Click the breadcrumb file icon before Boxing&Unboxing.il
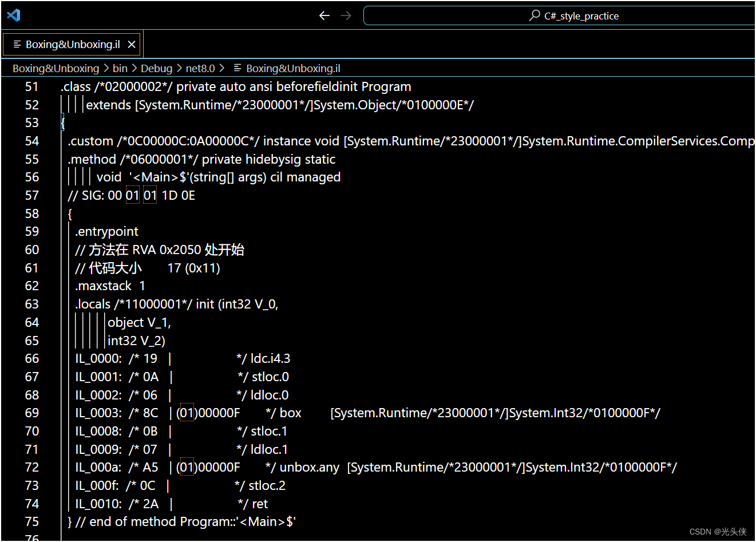The width and height of the screenshot is (756, 542). 238,68
